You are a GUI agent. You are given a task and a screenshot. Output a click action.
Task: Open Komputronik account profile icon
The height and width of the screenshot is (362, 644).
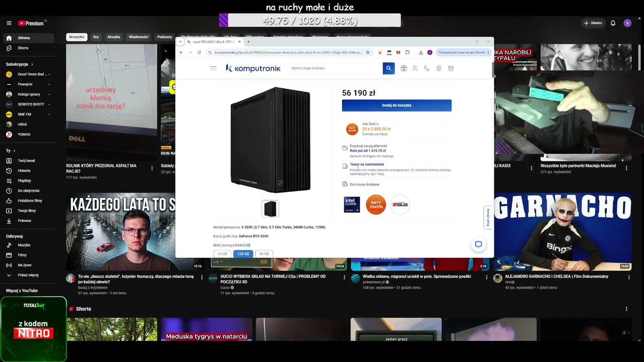pos(415,68)
